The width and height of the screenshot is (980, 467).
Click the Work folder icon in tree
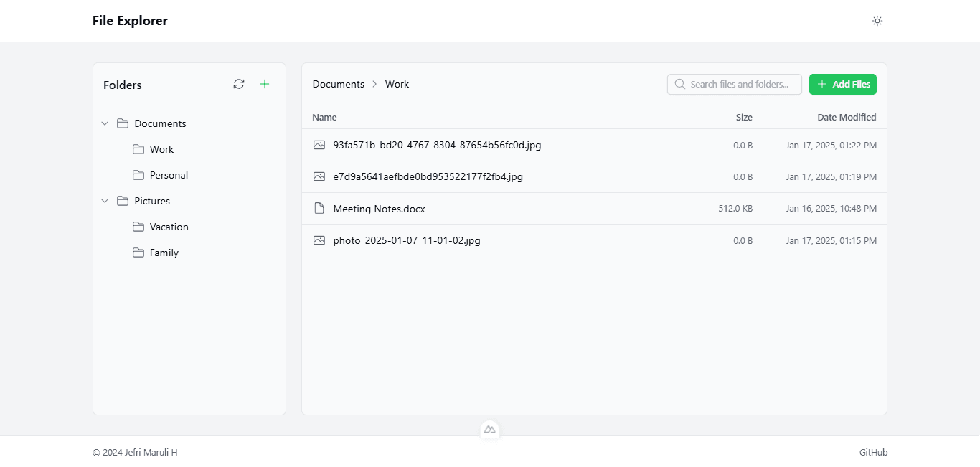point(138,149)
